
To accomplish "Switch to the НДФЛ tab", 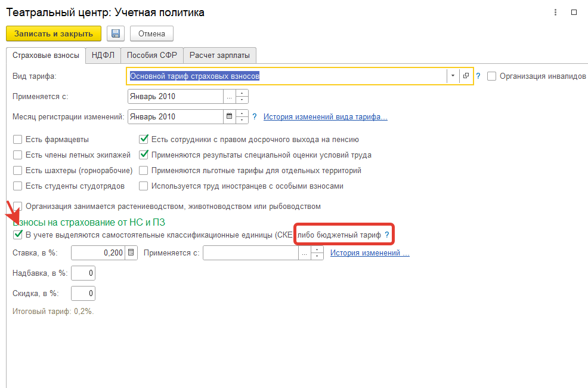I will point(103,56).
